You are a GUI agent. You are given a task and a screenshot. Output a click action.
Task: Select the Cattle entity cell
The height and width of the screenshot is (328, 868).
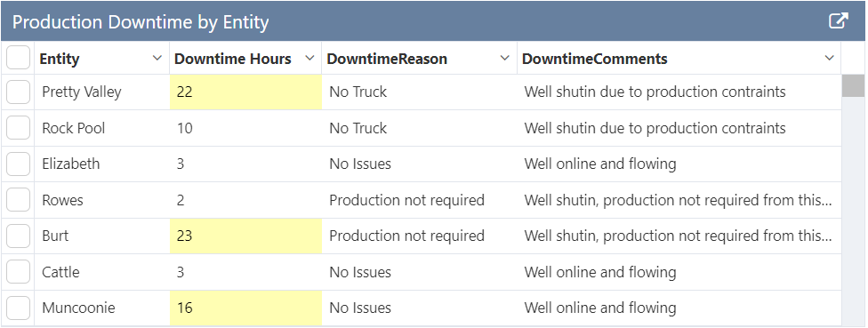coord(102,272)
